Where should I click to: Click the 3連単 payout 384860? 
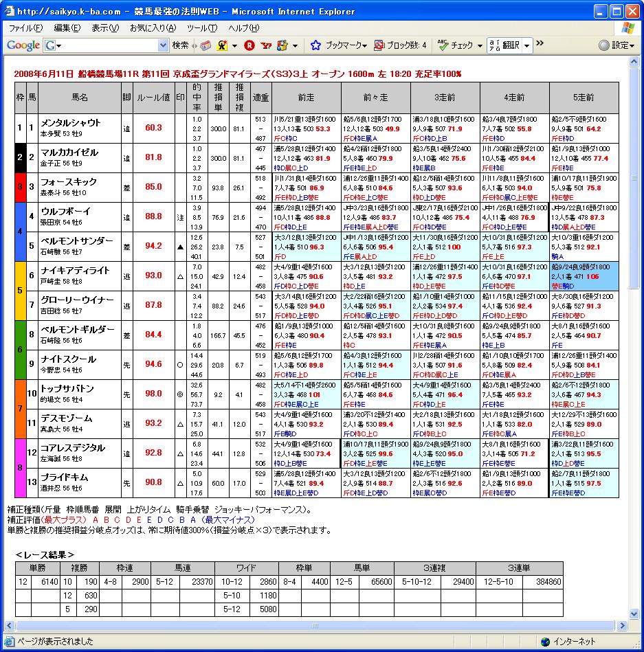click(x=548, y=582)
